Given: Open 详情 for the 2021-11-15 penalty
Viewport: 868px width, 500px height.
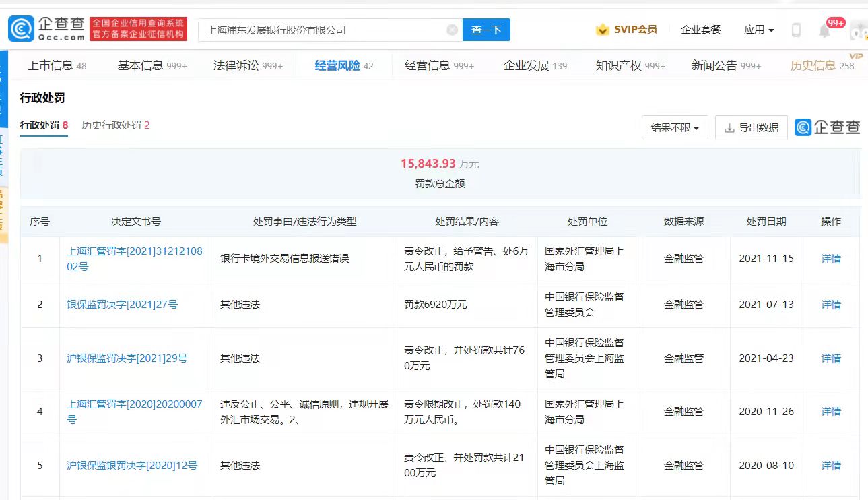Looking at the screenshot, I should point(831,259).
